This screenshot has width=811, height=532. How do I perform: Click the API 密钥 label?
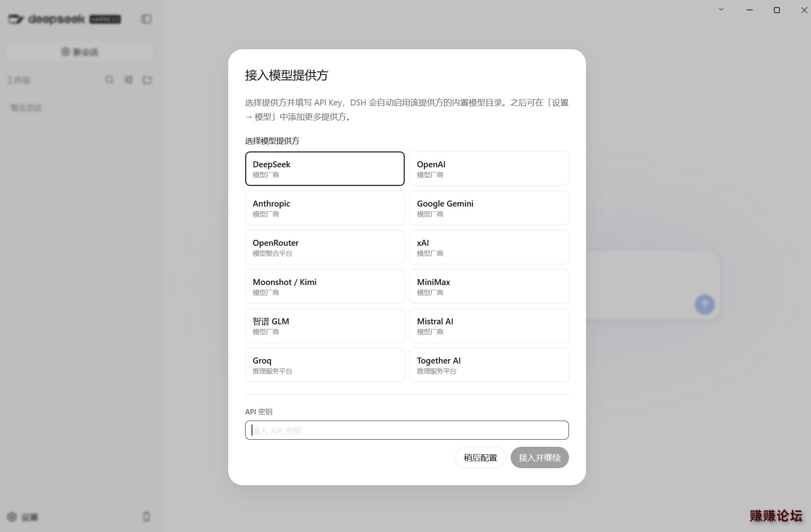259,411
